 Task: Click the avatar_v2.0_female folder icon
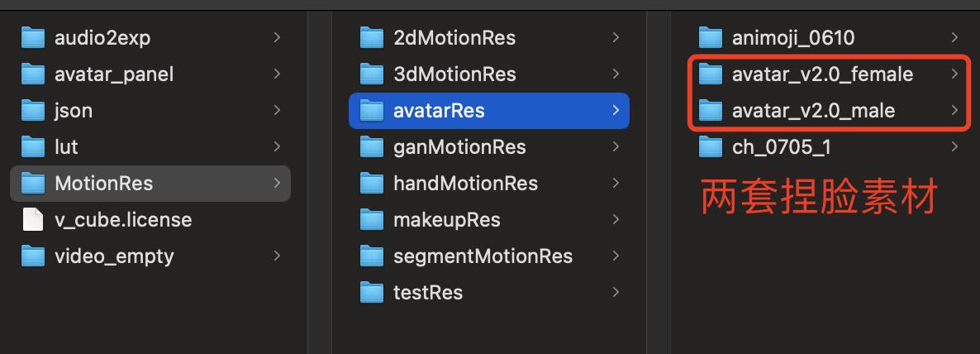(711, 74)
